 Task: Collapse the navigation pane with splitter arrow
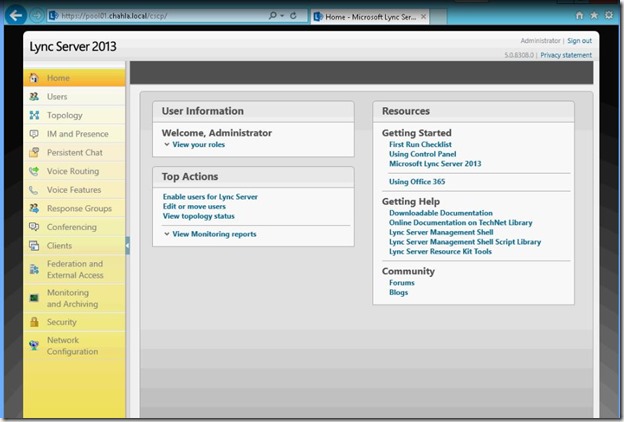[127, 246]
